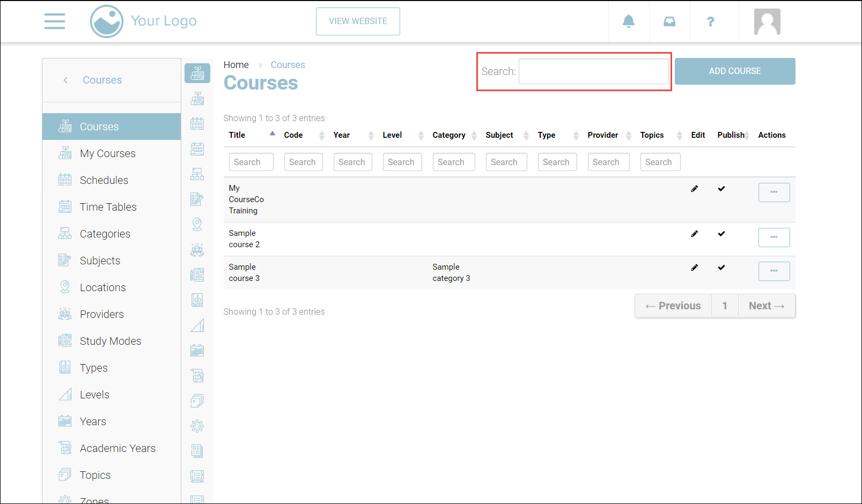The width and height of the screenshot is (862, 504).
Task: Toggle publish checkmark for Sample course 3
Action: pyautogui.click(x=721, y=268)
